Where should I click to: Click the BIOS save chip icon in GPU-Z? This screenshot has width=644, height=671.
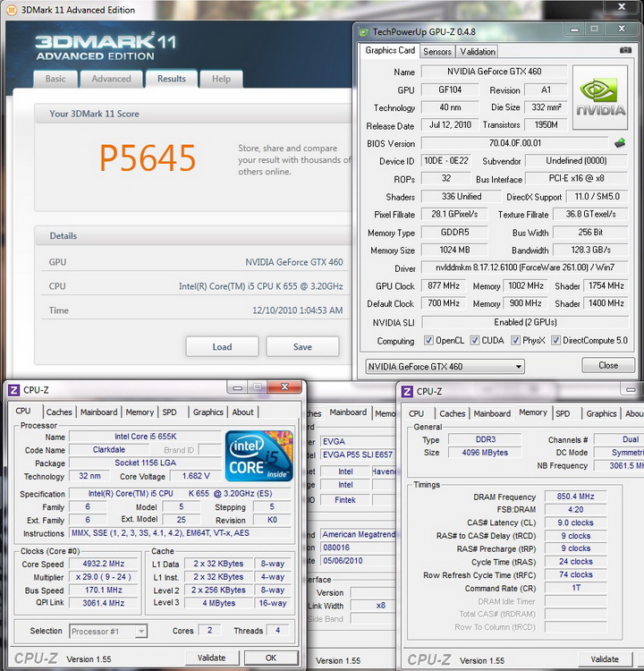620,143
